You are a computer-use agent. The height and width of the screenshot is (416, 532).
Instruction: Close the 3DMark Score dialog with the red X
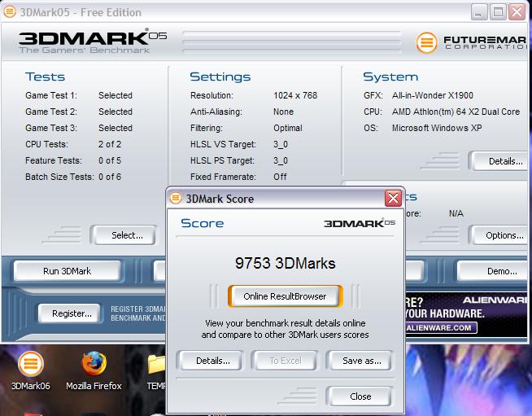pyautogui.click(x=393, y=198)
